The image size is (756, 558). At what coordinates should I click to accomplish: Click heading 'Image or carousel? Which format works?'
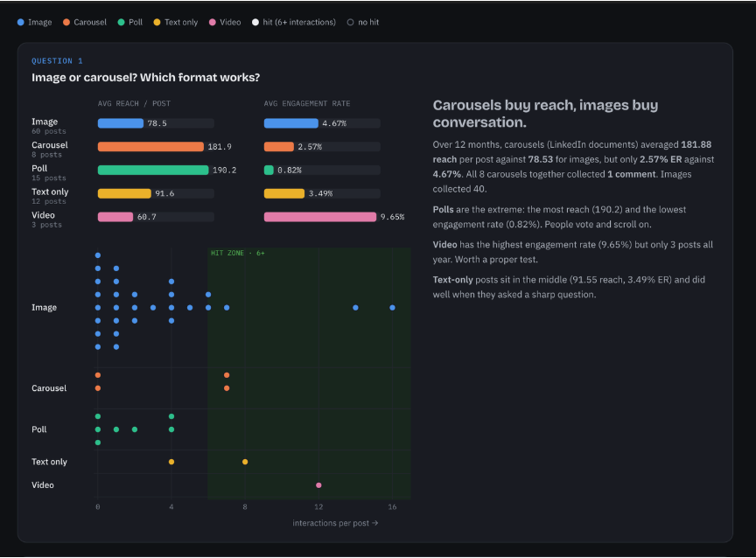coord(145,77)
